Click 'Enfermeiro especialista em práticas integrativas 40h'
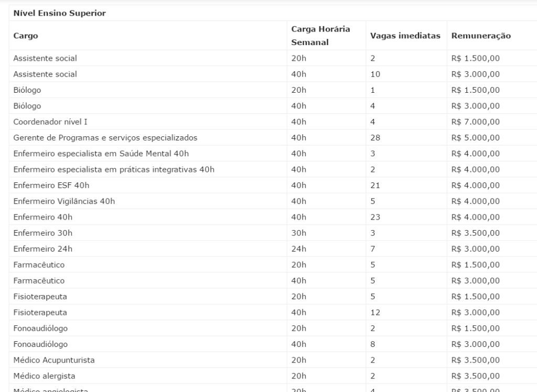The width and height of the screenshot is (537, 392). pyautogui.click(x=114, y=169)
